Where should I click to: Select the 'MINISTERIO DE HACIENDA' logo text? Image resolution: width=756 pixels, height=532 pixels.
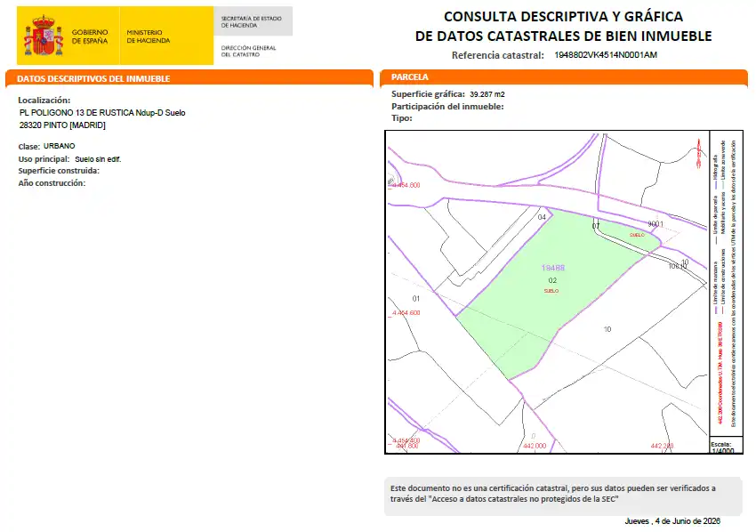tap(148, 36)
